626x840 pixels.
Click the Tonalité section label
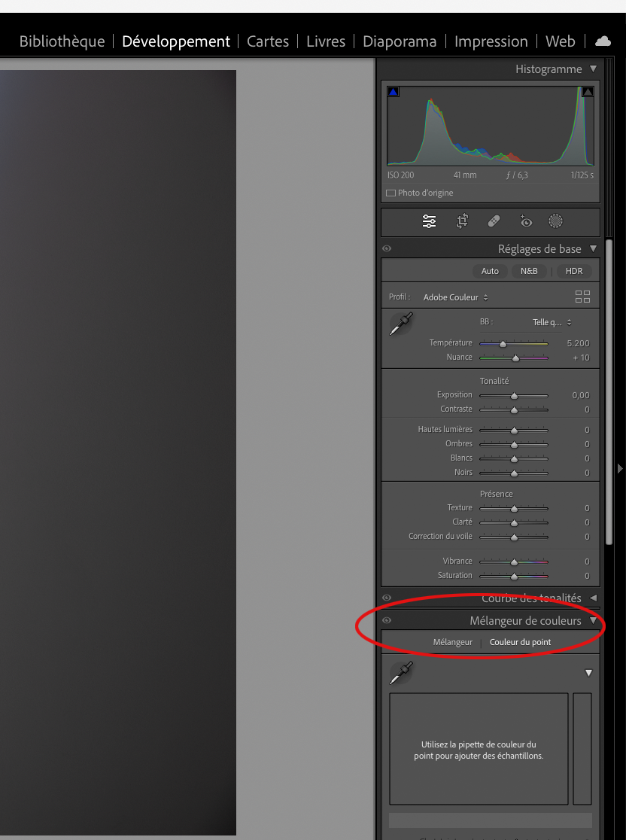(494, 381)
